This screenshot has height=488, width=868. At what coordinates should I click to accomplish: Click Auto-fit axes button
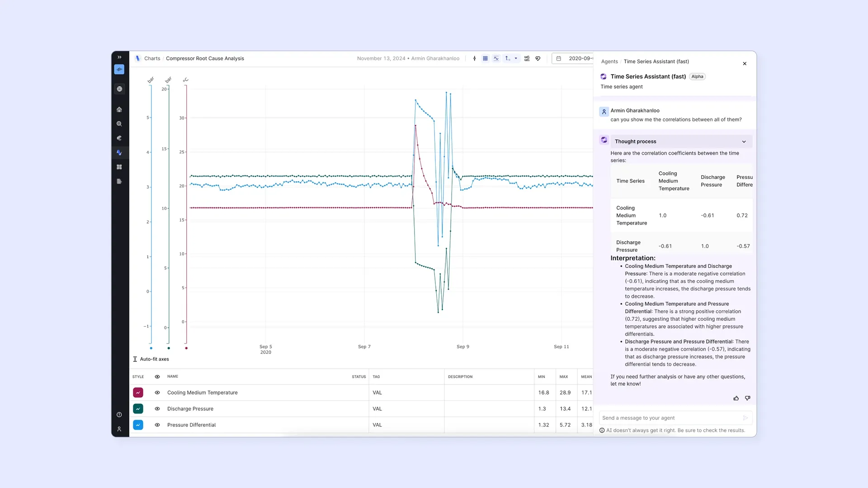pos(151,359)
